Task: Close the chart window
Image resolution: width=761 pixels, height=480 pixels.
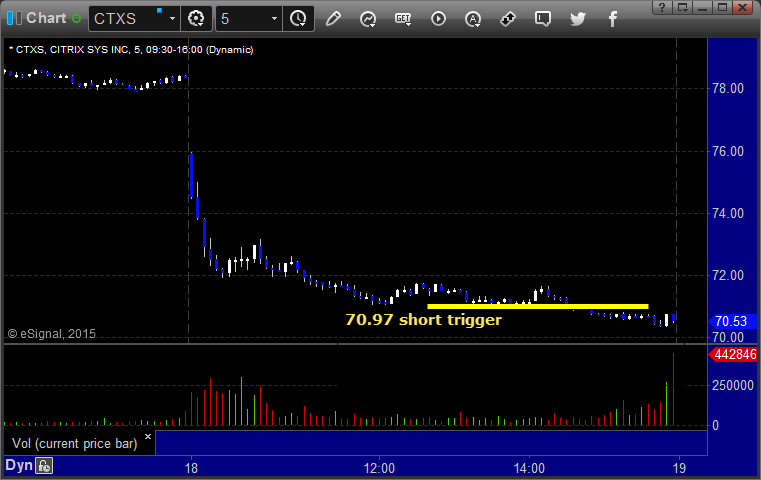Action: click(742, 7)
